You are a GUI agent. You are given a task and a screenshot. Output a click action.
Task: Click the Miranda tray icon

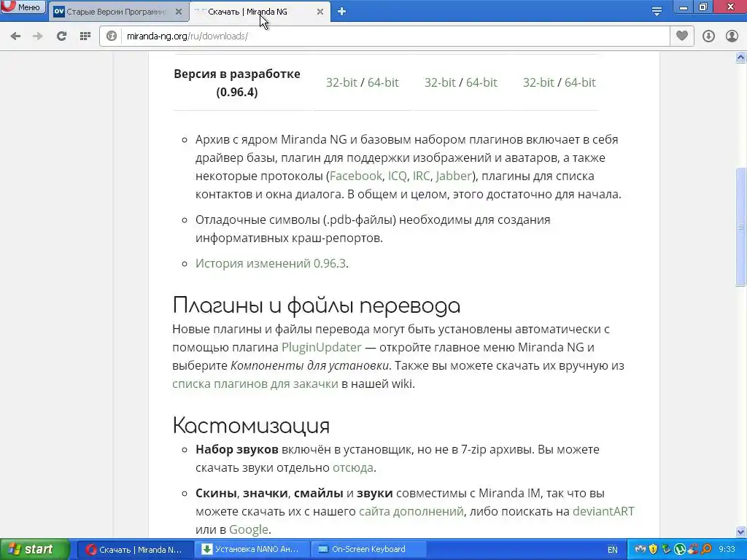click(x=640, y=550)
